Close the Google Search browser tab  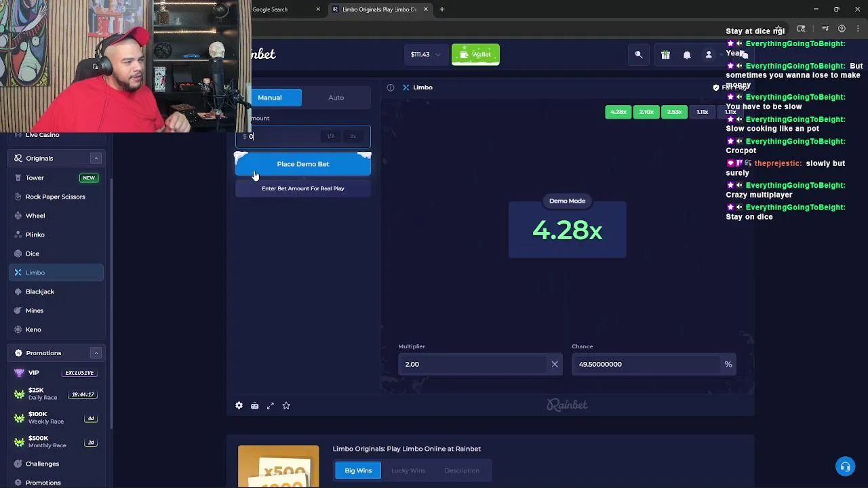click(318, 9)
